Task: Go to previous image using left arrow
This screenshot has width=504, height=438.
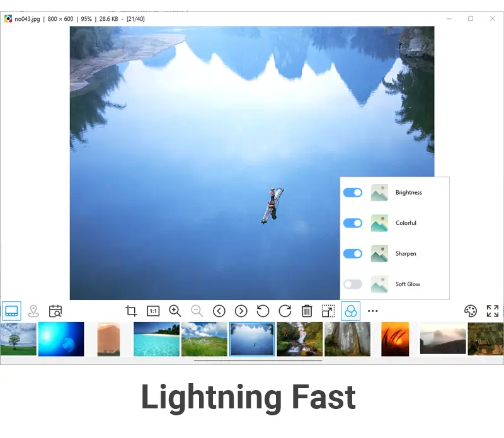Action: pos(219,311)
